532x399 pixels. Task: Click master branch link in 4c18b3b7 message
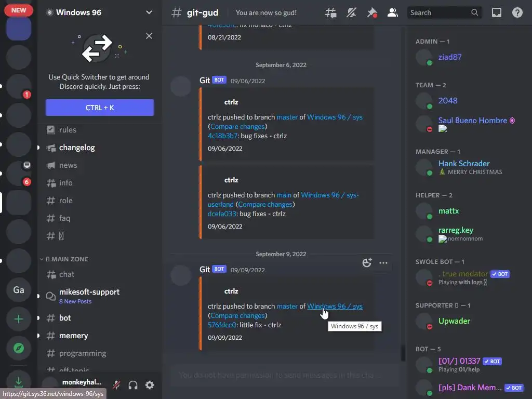[287, 117]
